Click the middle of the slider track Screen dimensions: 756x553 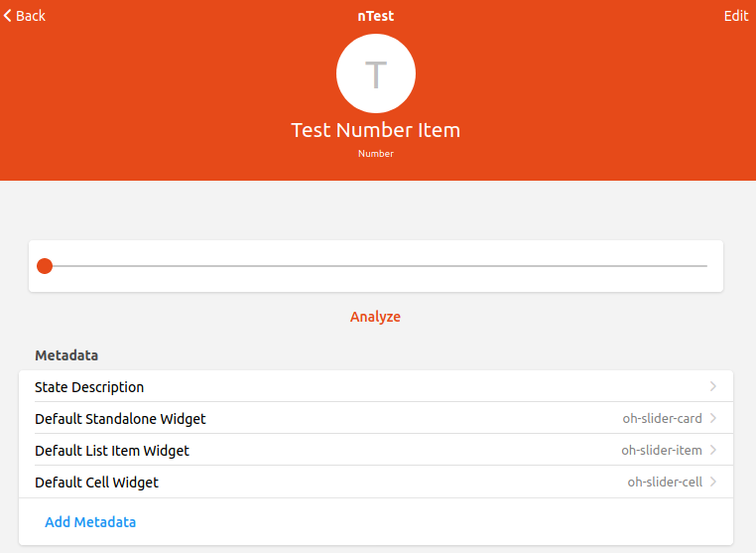pos(375,266)
